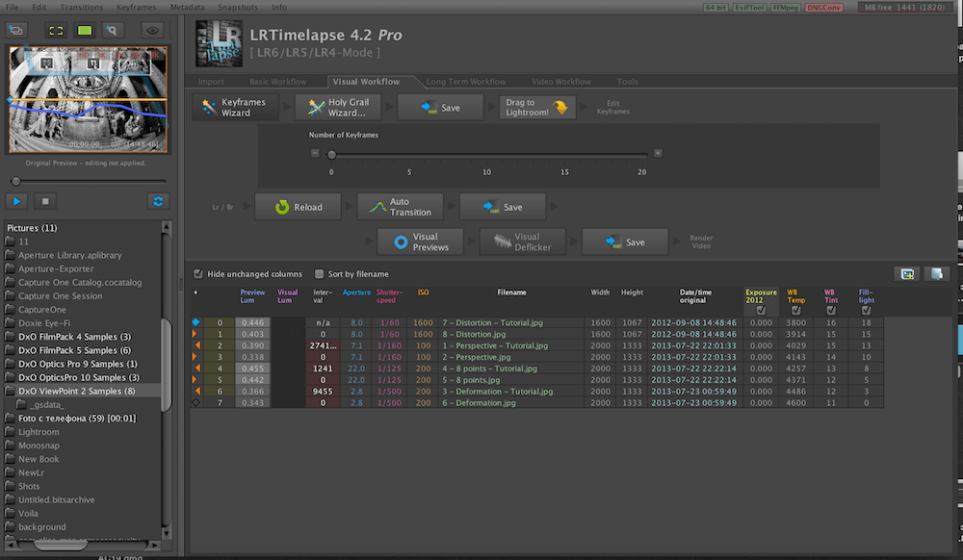Click Save next to Holy Grail Wizard
This screenshot has height=560, width=963.
pos(440,108)
